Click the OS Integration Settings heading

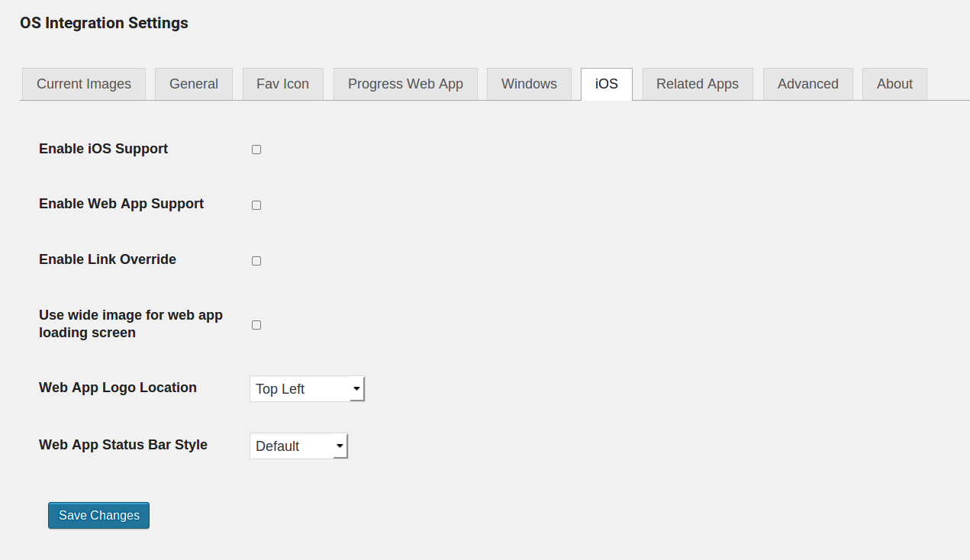click(x=104, y=23)
